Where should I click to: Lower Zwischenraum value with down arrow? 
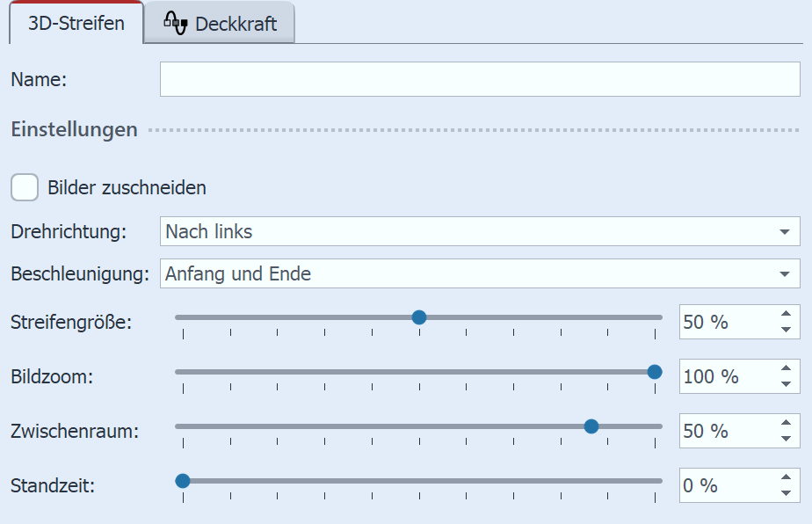(786, 439)
